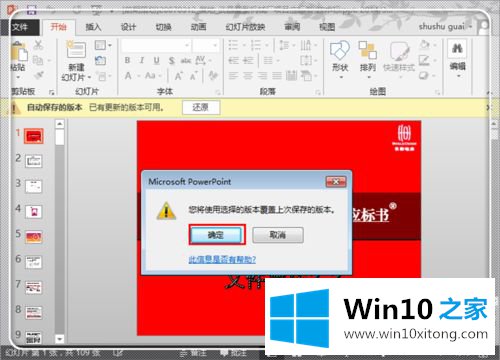Screen dimensions: 500x360
Task: Click the 还原 button in the yellow bar
Action: point(201,107)
